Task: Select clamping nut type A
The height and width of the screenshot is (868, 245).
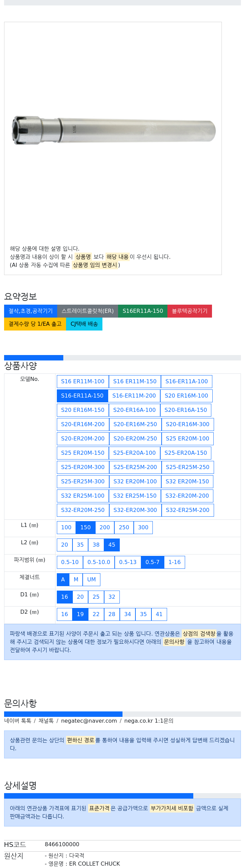Action: 63,579
